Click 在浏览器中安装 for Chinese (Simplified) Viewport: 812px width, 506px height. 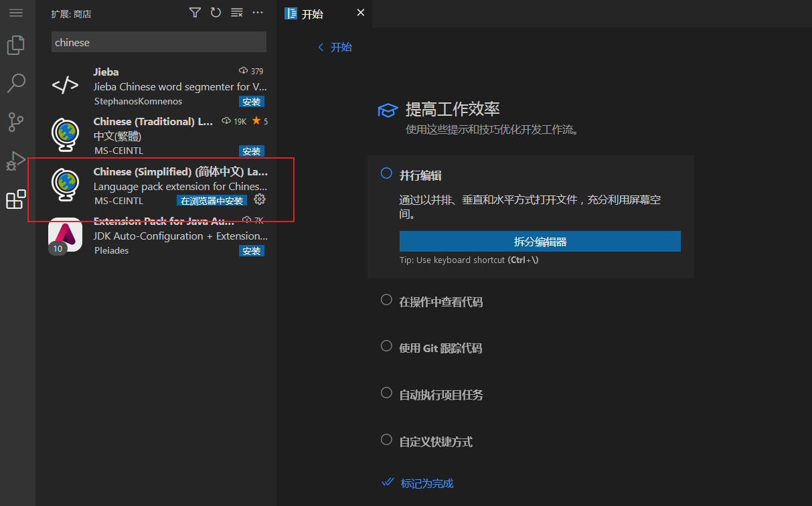click(x=212, y=201)
